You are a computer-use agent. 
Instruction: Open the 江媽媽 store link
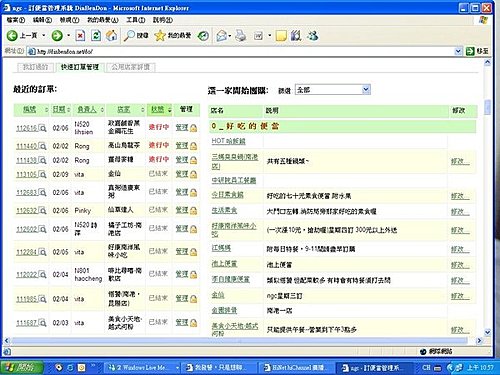(x=221, y=248)
